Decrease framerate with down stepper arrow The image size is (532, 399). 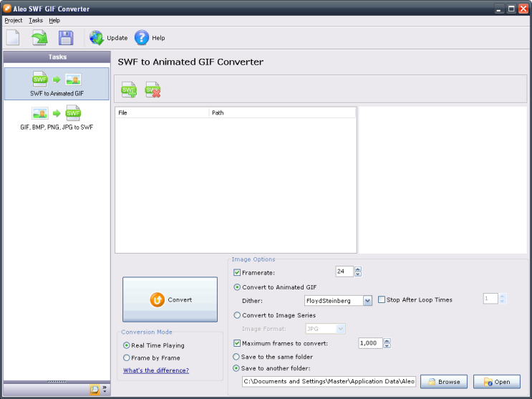pyautogui.click(x=357, y=274)
